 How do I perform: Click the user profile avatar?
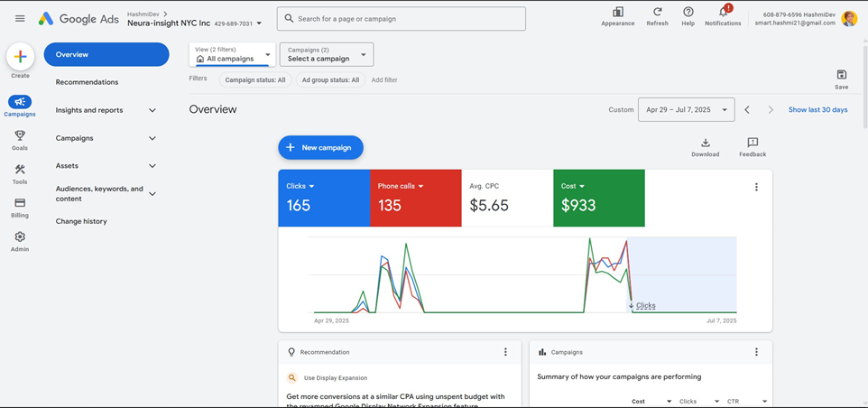point(849,18)
